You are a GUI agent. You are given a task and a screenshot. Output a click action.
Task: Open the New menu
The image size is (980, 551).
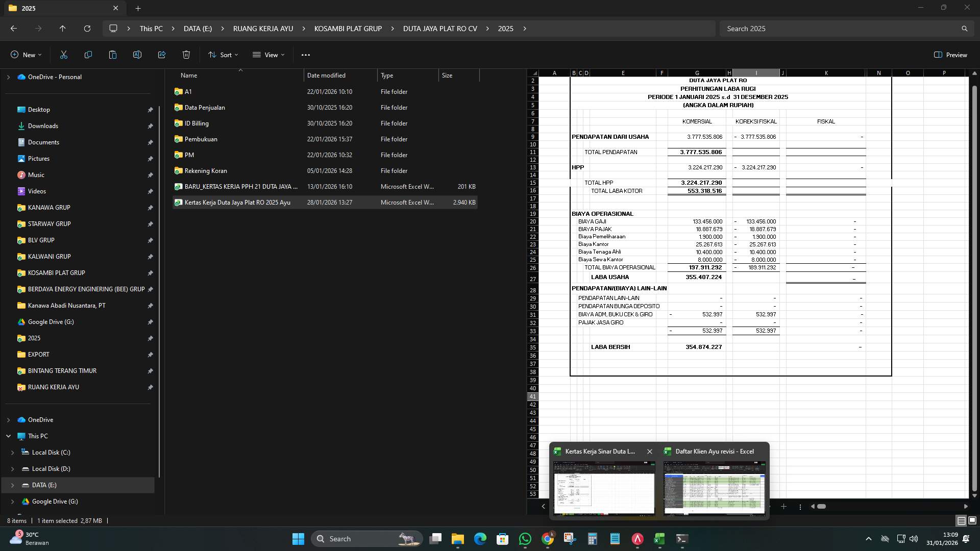[x=26, y=55]
